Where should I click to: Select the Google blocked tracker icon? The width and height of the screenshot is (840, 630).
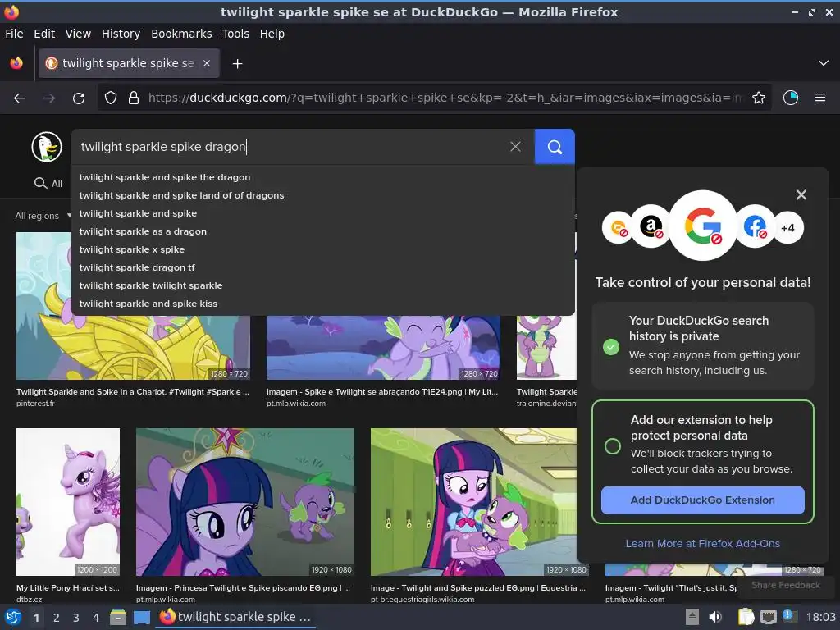pos(703,226)
